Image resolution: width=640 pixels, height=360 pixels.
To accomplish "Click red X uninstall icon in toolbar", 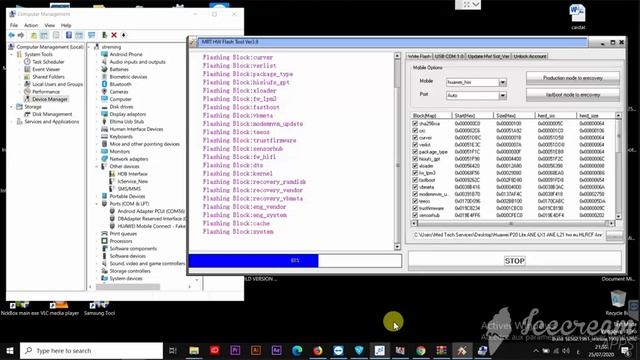I will point(114,36).
